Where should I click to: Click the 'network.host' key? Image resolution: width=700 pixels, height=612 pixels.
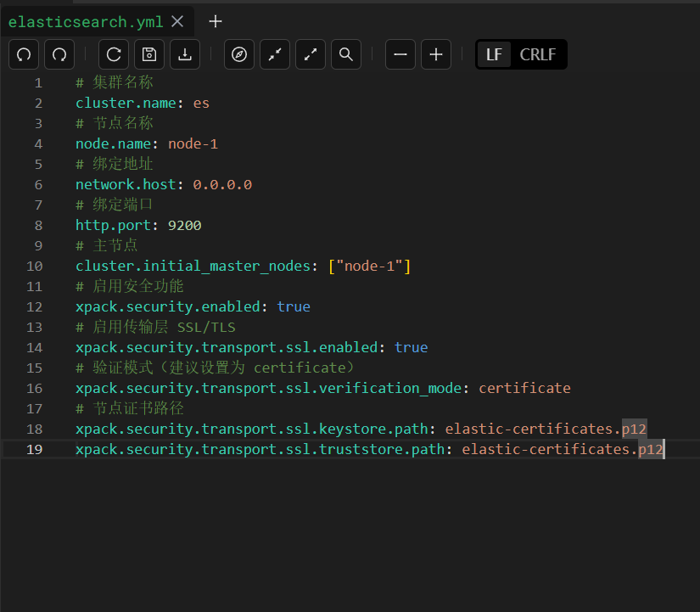pyautogui.click(x=126, y=184)
